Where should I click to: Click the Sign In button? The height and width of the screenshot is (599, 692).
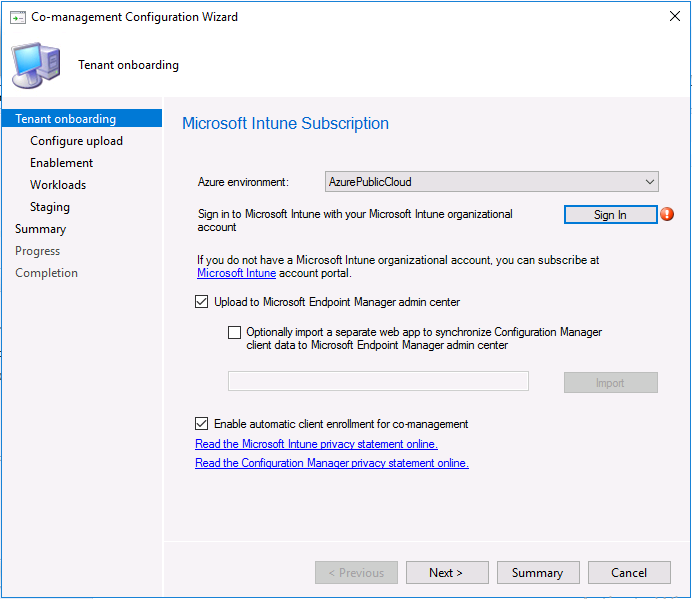point(610,215)
